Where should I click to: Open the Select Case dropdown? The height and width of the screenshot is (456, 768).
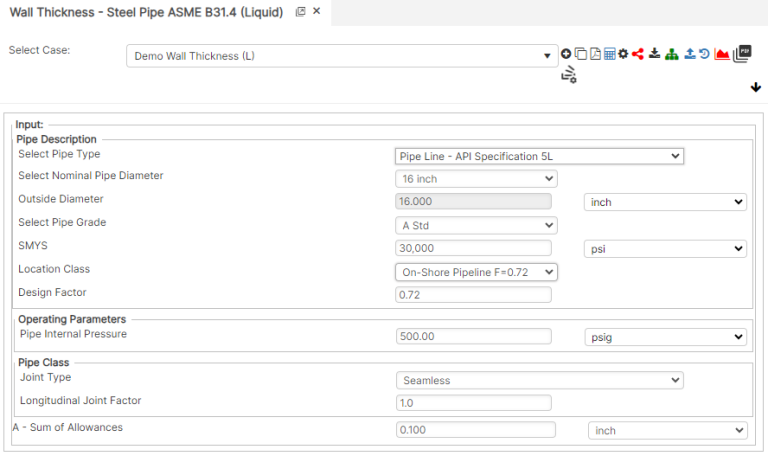(x=342, y=56)
